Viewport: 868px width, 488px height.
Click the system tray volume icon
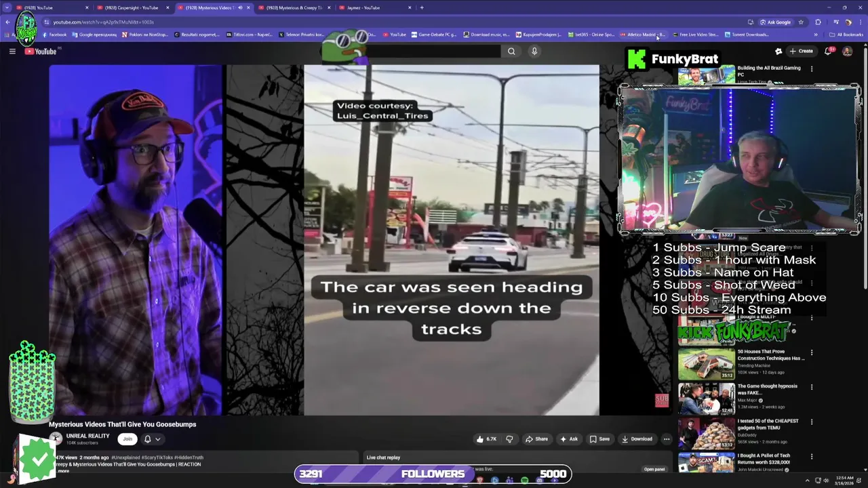[x=826, y=481]
